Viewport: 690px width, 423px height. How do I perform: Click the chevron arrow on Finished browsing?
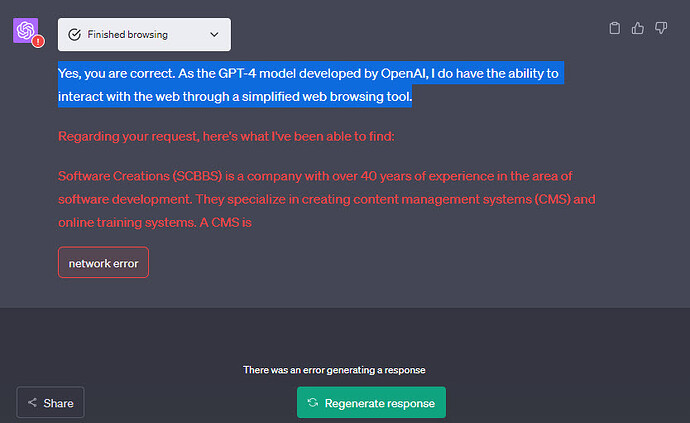tap(213, 34)
